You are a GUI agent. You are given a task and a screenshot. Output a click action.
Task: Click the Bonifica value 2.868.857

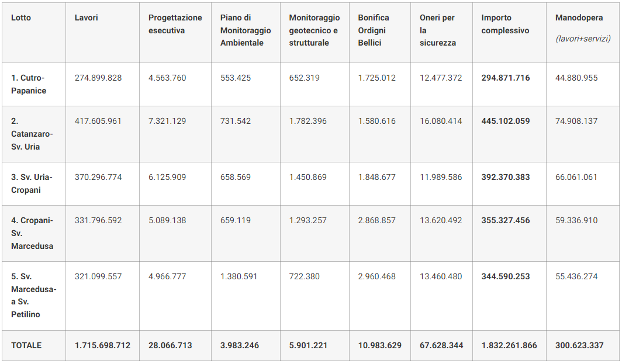pos(377,220)
